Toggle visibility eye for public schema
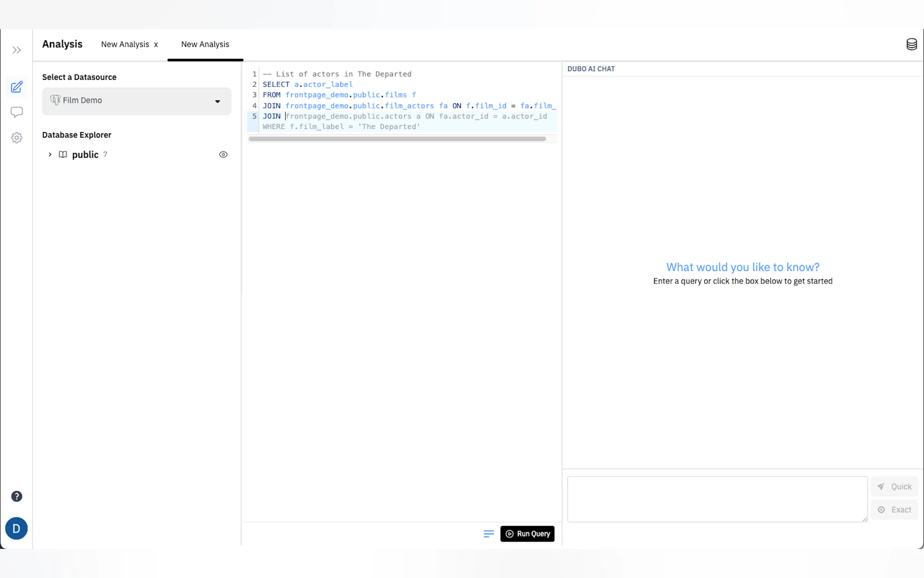The image size is (924, 578). click(x=223, y=154)
